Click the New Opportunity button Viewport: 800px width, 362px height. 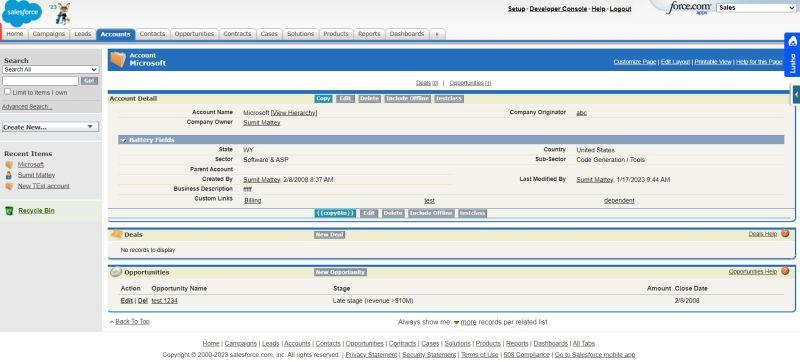click(340, 272)
